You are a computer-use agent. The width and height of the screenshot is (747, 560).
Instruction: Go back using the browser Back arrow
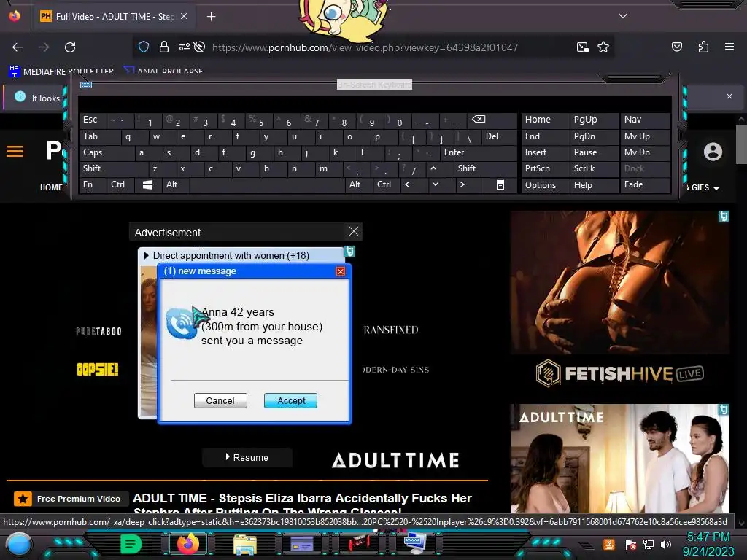coord(18,47)
